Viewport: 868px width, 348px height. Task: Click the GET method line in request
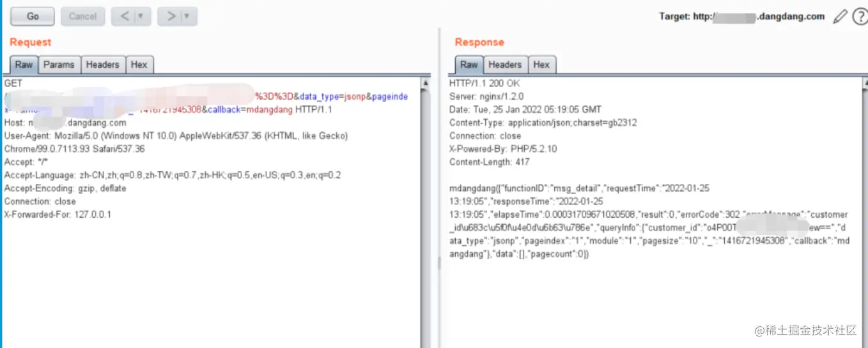click(x=13, y=84)
